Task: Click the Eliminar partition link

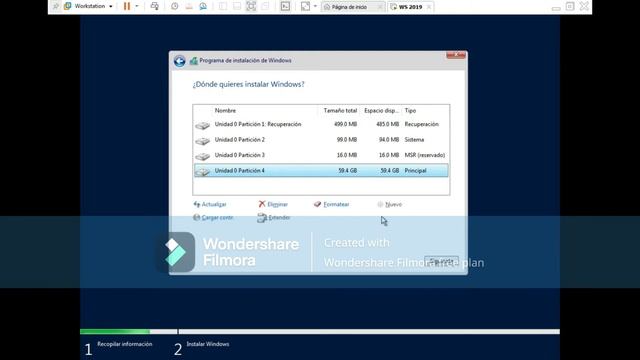Action: point(278,204)
